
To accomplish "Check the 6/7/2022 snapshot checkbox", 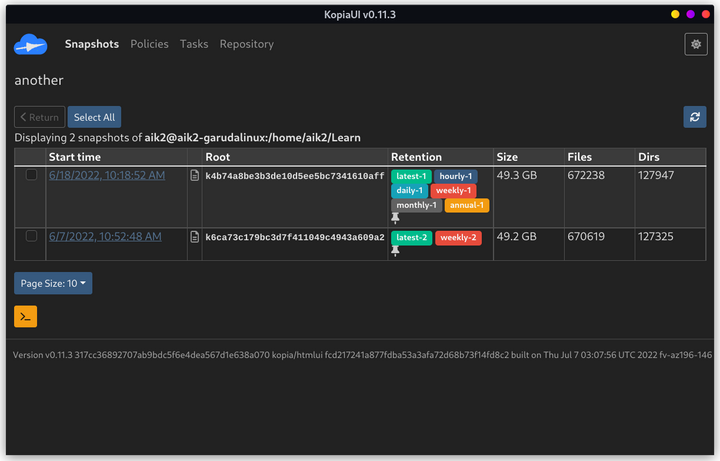I will pyautogui.click(x=31, y=236).
